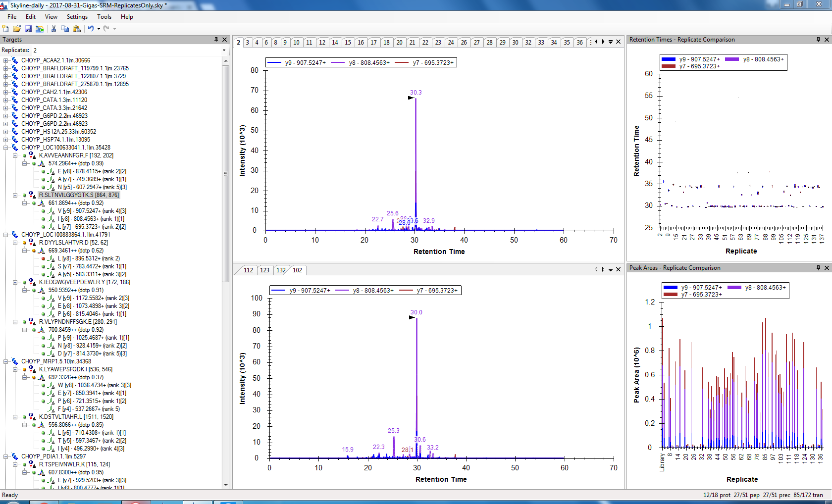Screen dimensions: 832x504
Task: Expand the CHOYP_ACAA2 protein node
Action: pyautogui.click(x=6, y=60)
